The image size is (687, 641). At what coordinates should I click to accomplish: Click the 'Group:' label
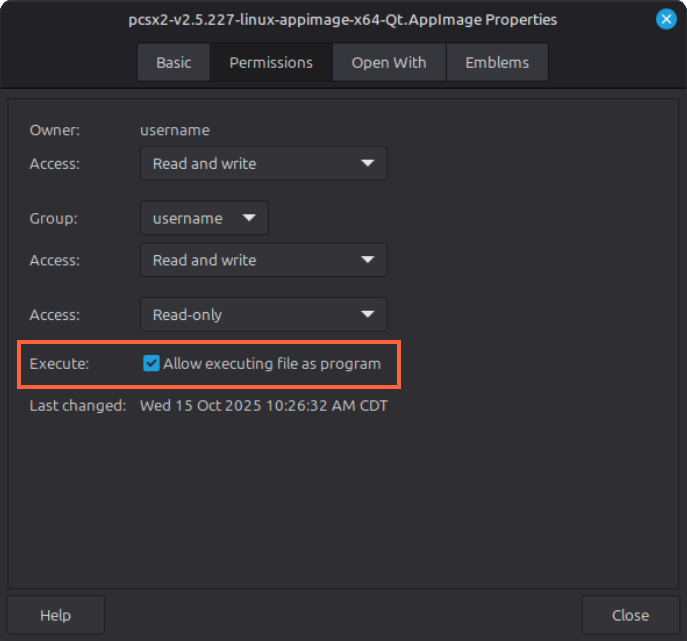tap(53, 218)
